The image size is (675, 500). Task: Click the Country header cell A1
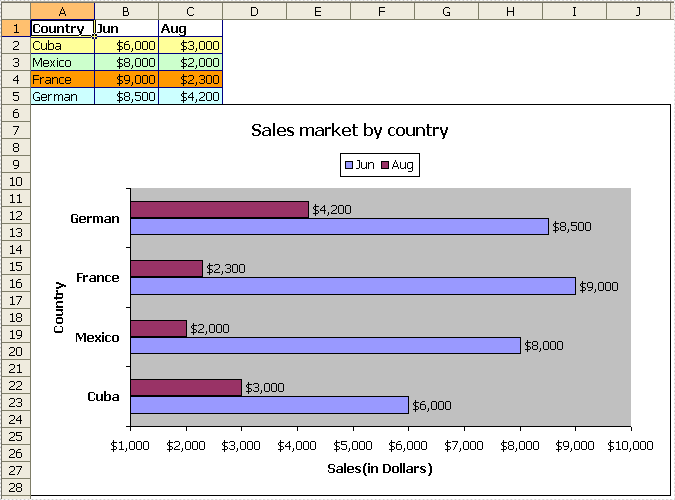[62, 28]
